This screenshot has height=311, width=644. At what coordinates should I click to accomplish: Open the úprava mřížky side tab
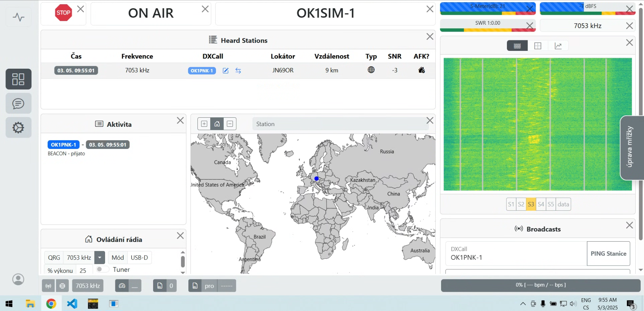[632, 148]
